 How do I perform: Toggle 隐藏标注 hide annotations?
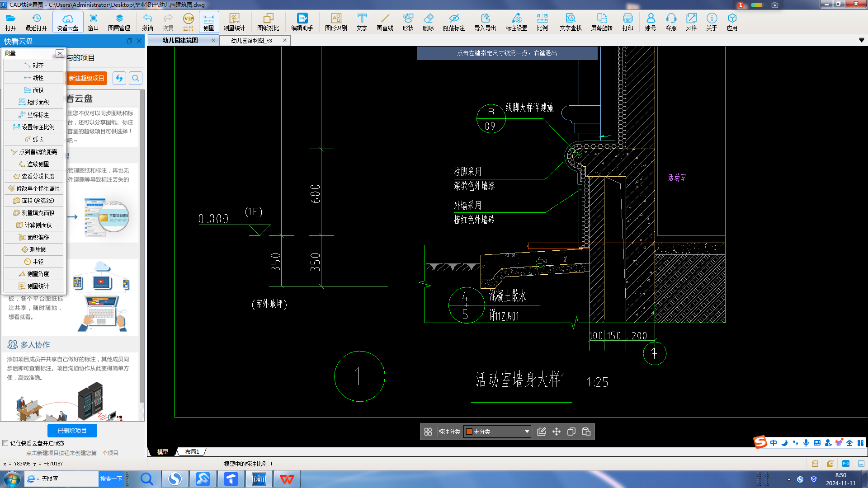tap(454, 22)
